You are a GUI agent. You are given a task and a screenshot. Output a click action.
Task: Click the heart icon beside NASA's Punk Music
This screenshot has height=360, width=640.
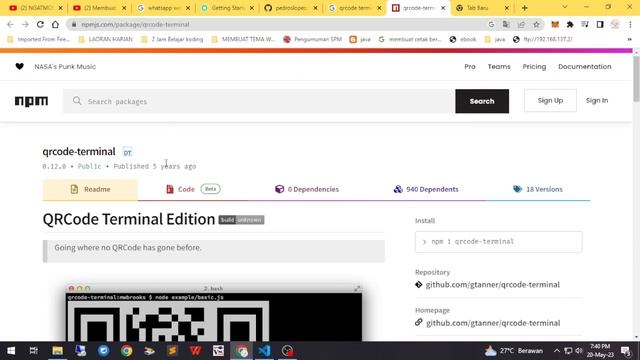click(19, 67)
